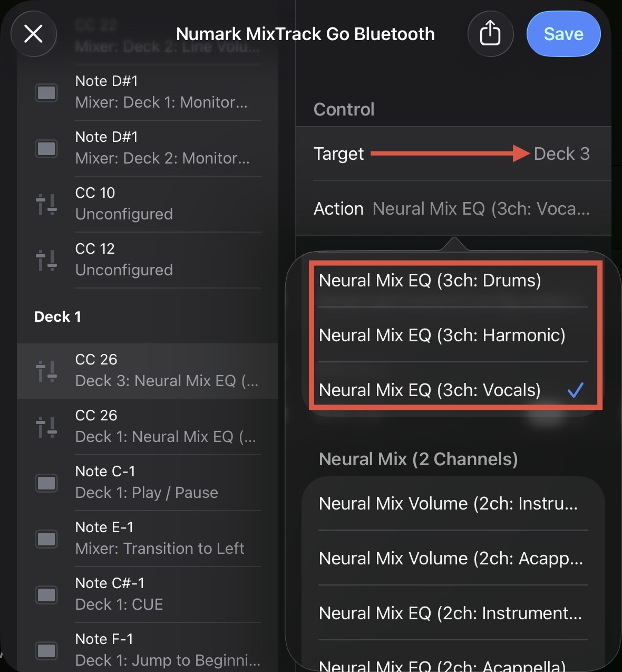The height and width of the screenshot is (672, 622).
Task: Choose Neural Mix Volume (2ch: Acapp...) option
Action: (453, 558)
